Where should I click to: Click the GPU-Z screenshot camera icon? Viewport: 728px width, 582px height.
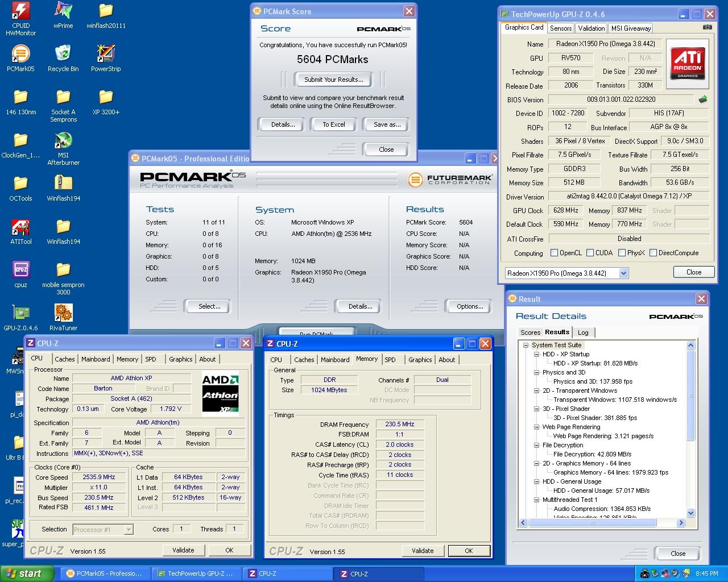point(707,27)
